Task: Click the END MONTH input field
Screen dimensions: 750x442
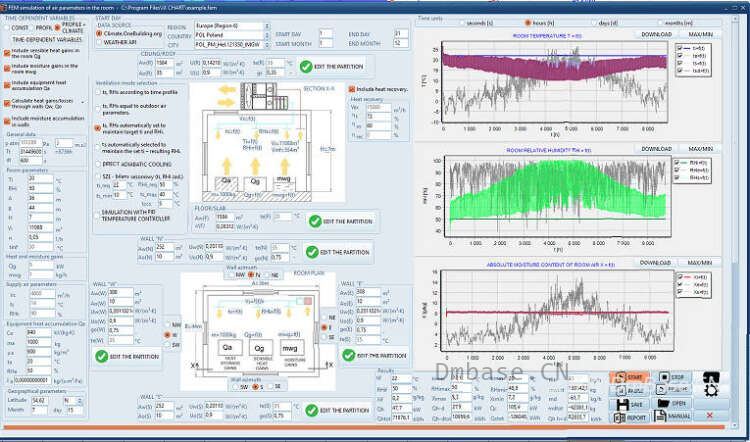Action: coord(401,43)
